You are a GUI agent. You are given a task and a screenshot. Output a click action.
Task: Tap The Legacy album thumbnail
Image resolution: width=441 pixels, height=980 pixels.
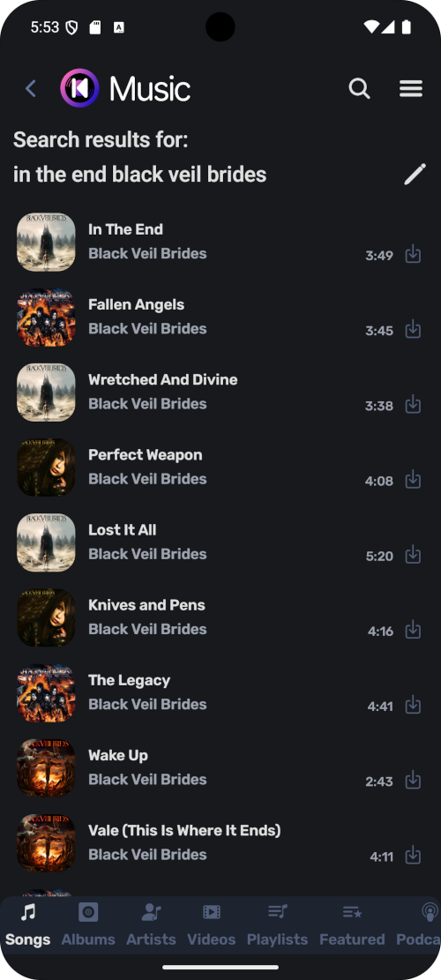coord(46,693)
